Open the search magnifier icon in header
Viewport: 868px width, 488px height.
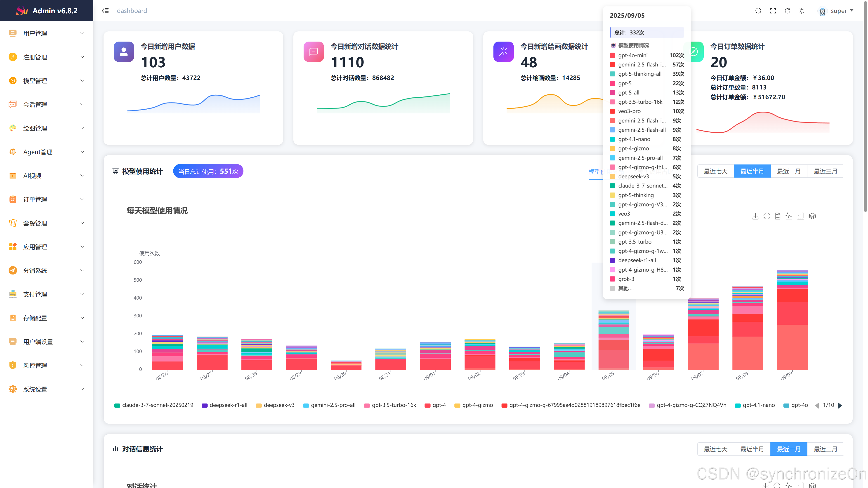pyautogui.click(x=758, y=11)
